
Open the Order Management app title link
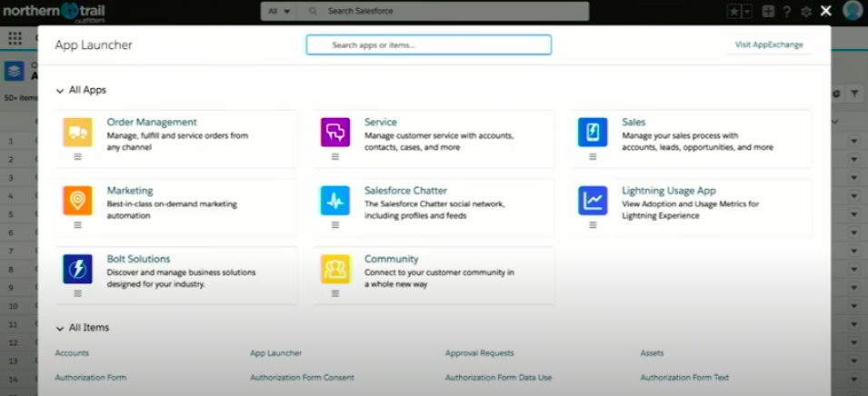[152, 123]
